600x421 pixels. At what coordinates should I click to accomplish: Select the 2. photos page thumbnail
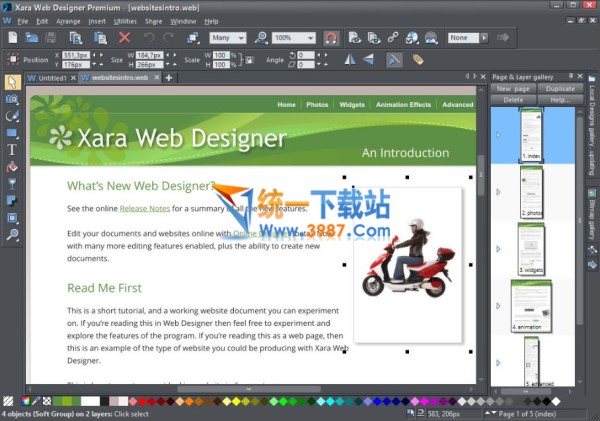point(532,192)
